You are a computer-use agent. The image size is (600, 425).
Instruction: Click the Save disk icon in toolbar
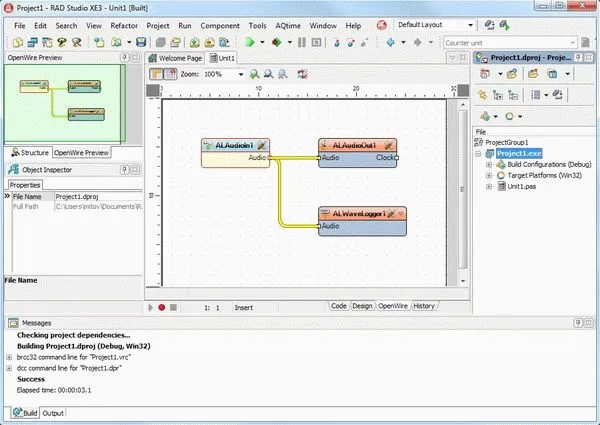click(x=140, y=43)
